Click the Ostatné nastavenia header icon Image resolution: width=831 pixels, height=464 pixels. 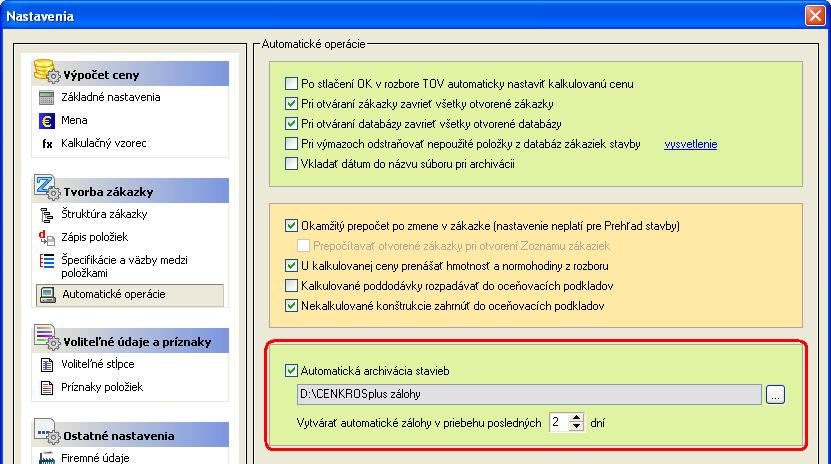coord(47,432)
